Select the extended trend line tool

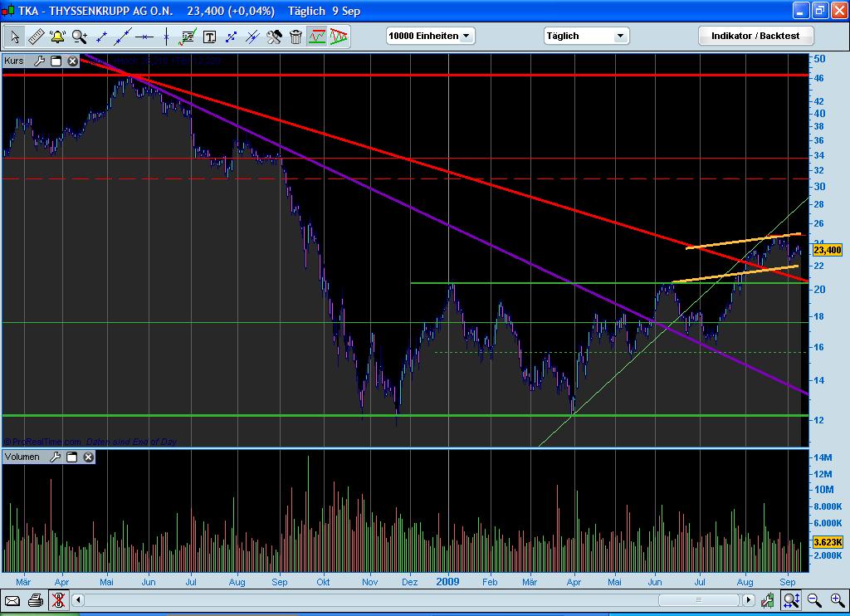point(123,37)
